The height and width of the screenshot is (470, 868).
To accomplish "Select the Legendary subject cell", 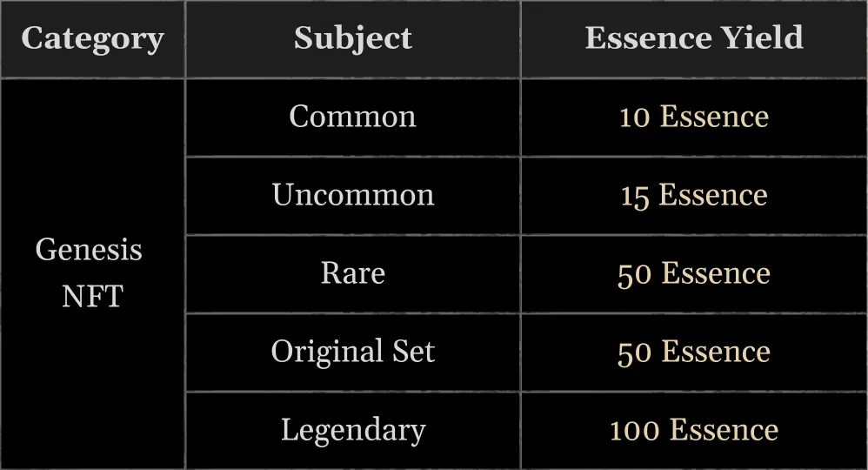I will point(353,431).
